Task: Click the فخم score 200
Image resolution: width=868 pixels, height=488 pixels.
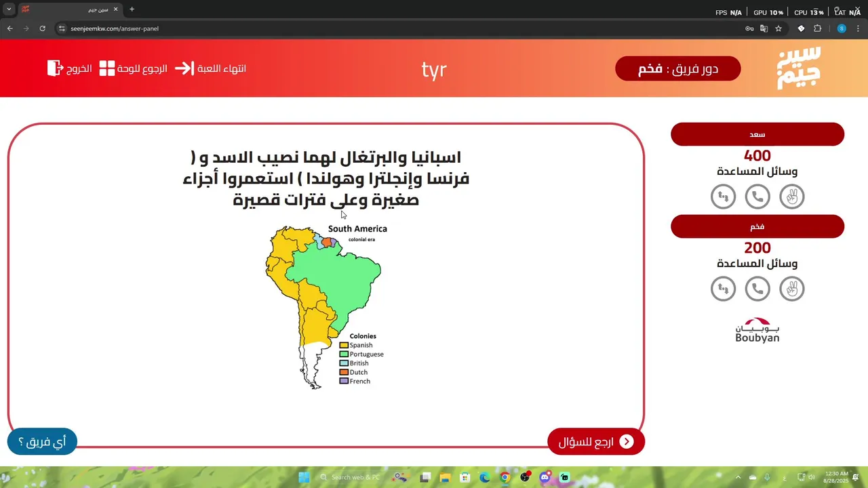Action: tap(757, 248)
